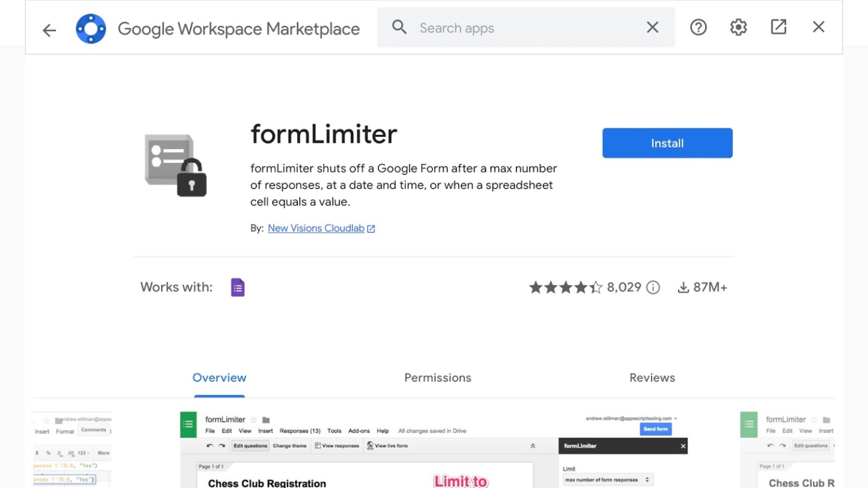868x488 pixels.
Task: Click the back arrow
Action: [x=49, y=30]
